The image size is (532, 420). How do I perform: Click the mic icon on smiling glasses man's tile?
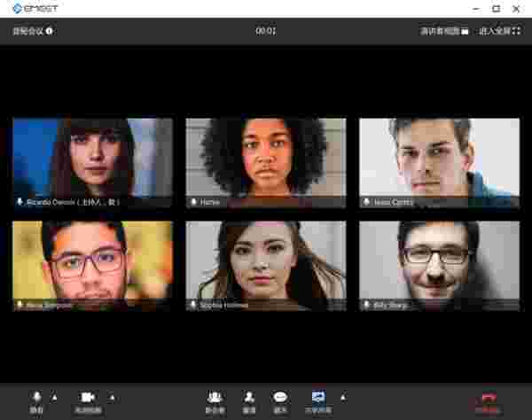[x=366, y=305]
